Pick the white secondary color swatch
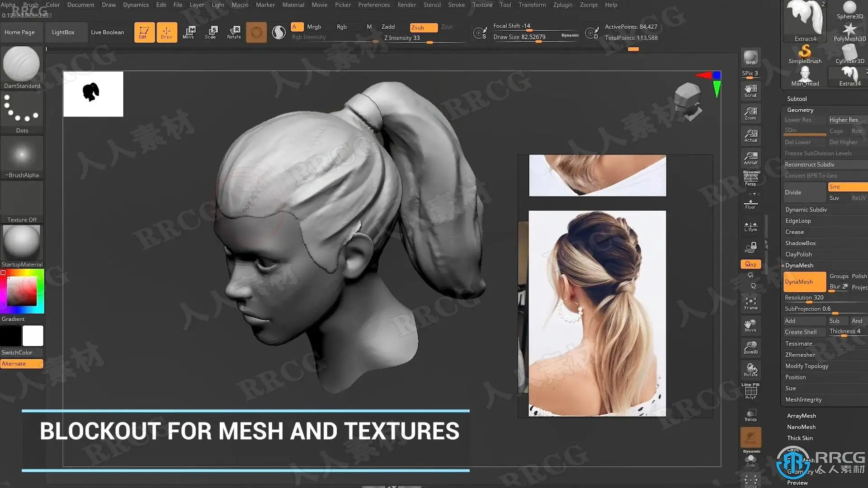This screenshot has height=488, width=868. pos(33,336)
